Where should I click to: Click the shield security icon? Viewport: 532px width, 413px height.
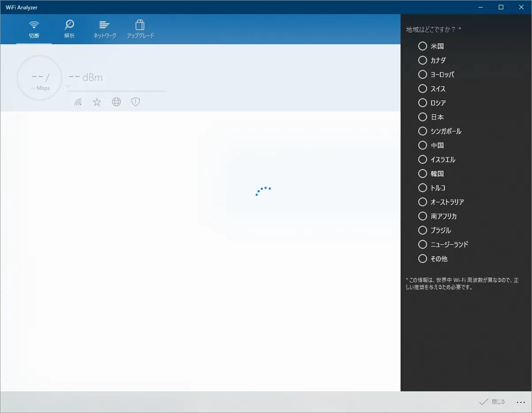(135, 102)
